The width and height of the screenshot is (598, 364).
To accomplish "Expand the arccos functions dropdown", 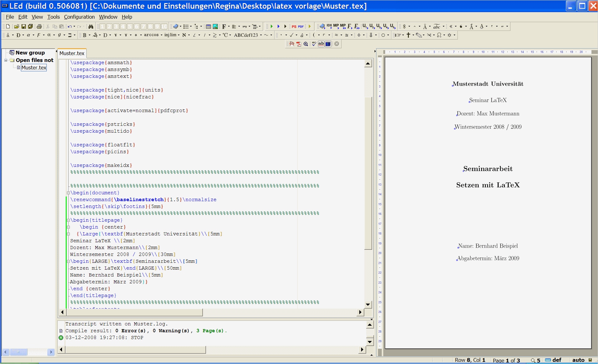I will pyautogui.click(x=161, y=35).
